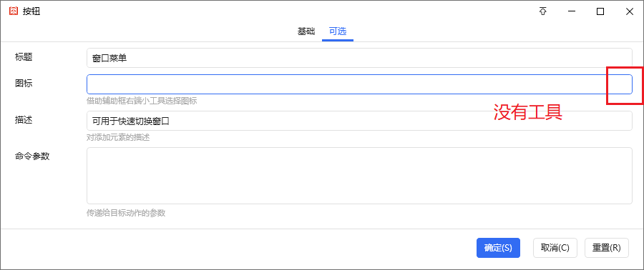Click the 命令参数 label
The height and width of the screenshot is (270, 644).
point(32,156)
